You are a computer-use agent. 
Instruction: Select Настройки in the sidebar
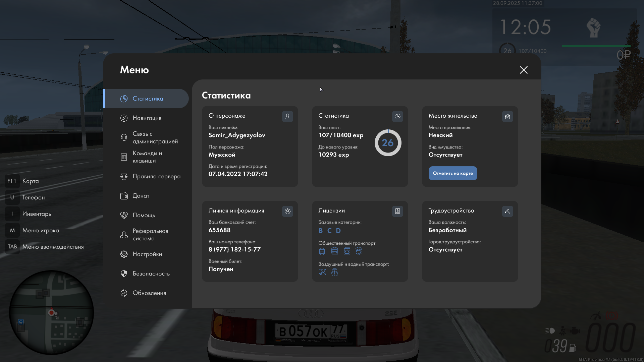click(x=147, y=254)
